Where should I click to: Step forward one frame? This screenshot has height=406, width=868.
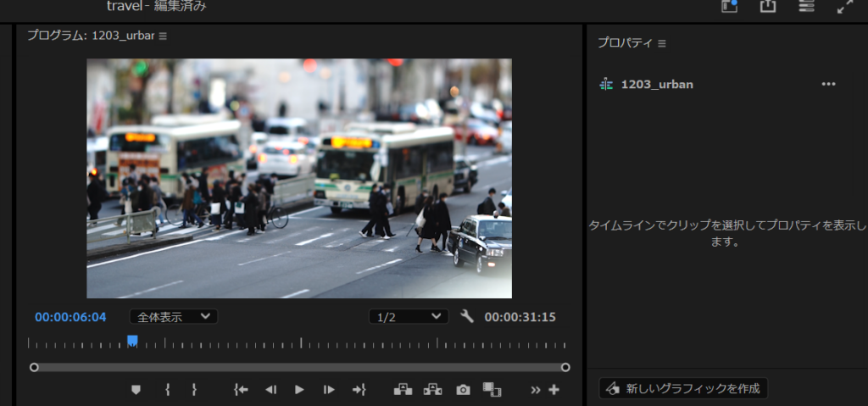pyautogui.click(x=329, y=389)
